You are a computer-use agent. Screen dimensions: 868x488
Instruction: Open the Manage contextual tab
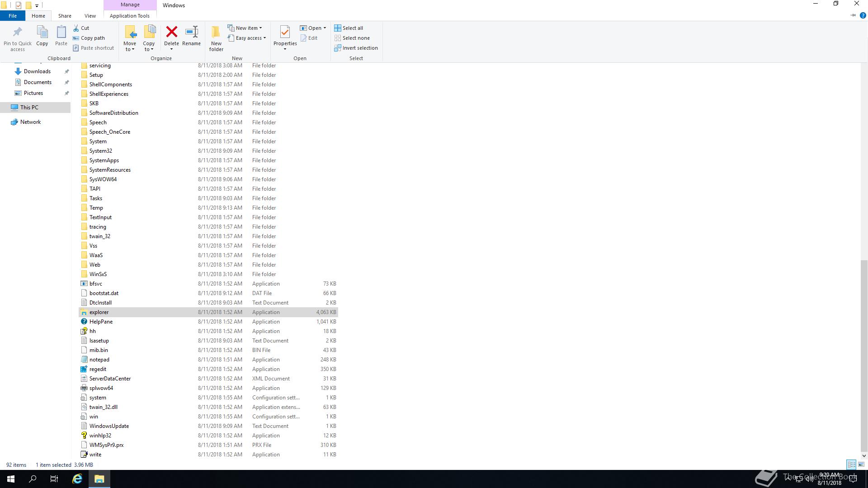tap(130, 5)
